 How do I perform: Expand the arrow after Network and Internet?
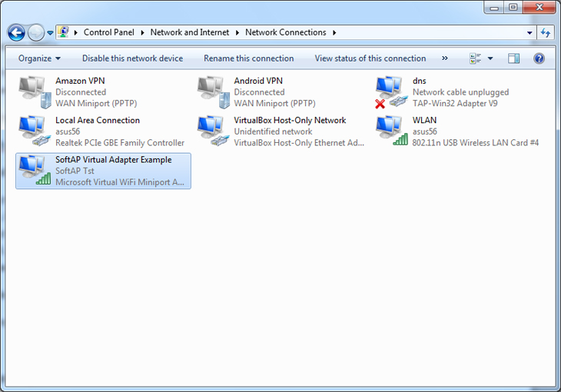tap(237, 32)
